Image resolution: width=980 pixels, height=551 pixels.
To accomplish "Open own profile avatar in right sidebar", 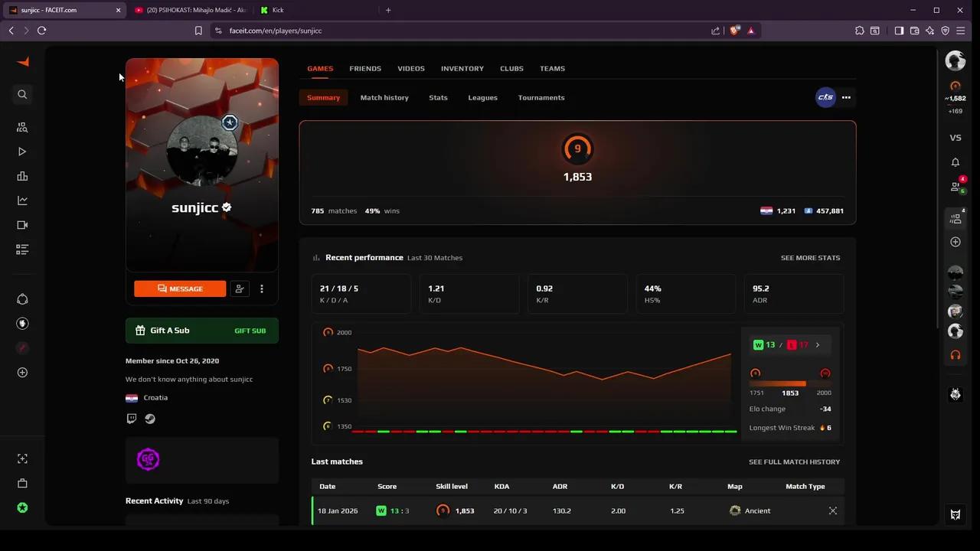I will (x=955, y=60).
